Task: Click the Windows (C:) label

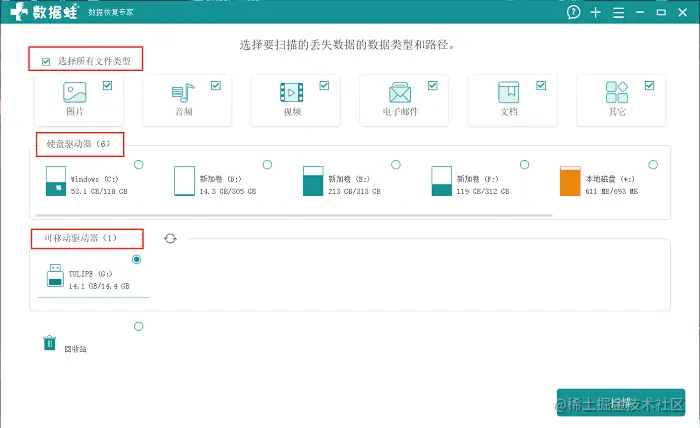Action: [95, 179]
